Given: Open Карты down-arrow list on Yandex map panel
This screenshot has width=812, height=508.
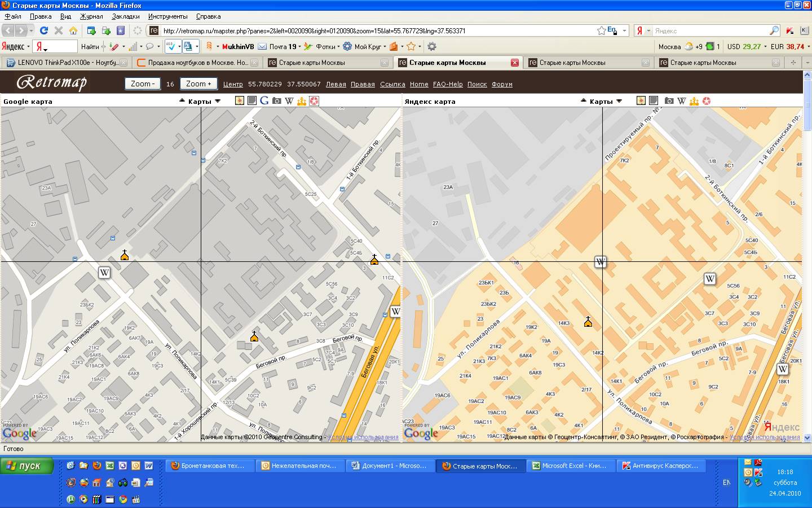Looking at the screenshot, I should [619, 102].
